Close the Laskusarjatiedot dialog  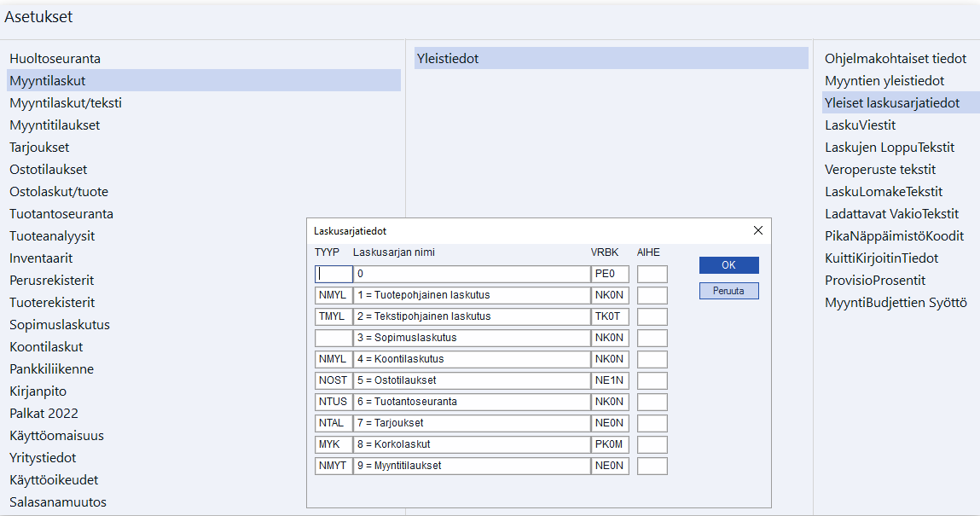757,231
